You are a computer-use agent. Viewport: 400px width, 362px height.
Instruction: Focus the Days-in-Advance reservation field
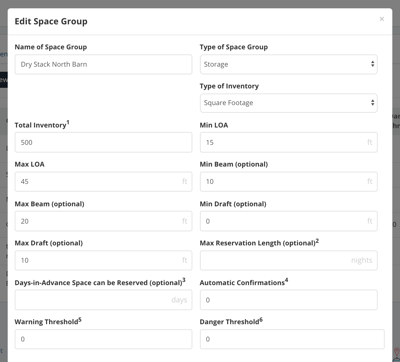(x=103, y=300)
